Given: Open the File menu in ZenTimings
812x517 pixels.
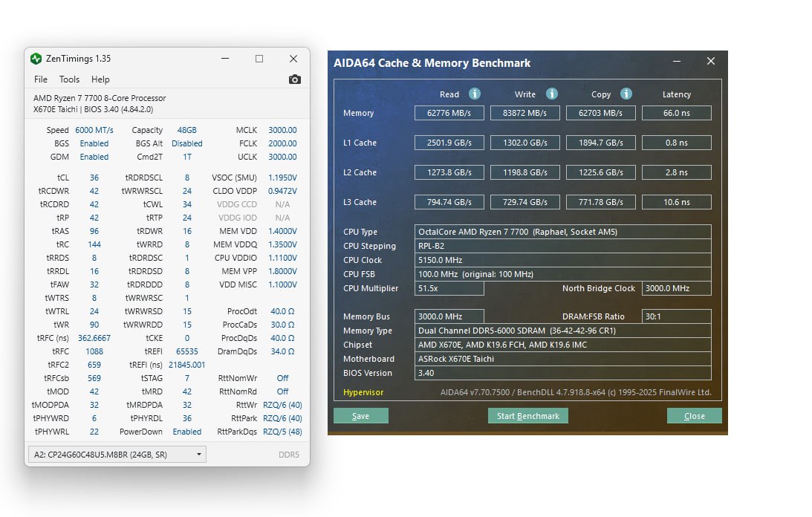Looking at the screenshot, I should 41,79.
